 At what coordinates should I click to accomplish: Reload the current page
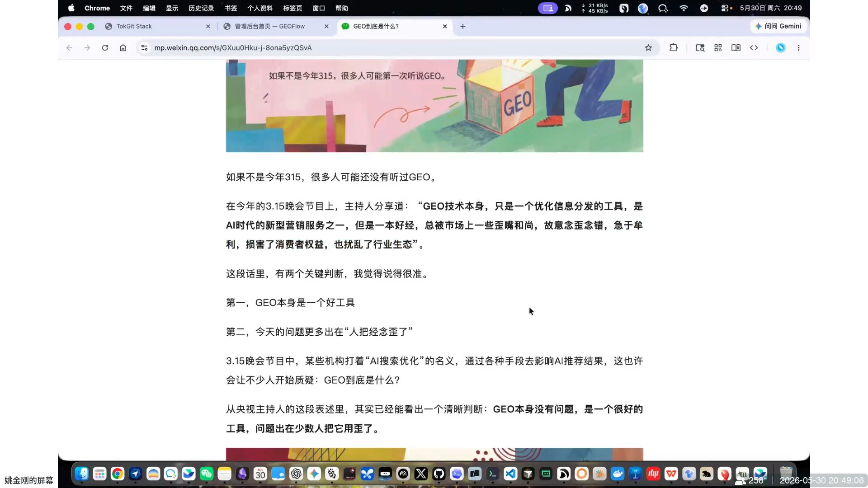click(105, 48)
